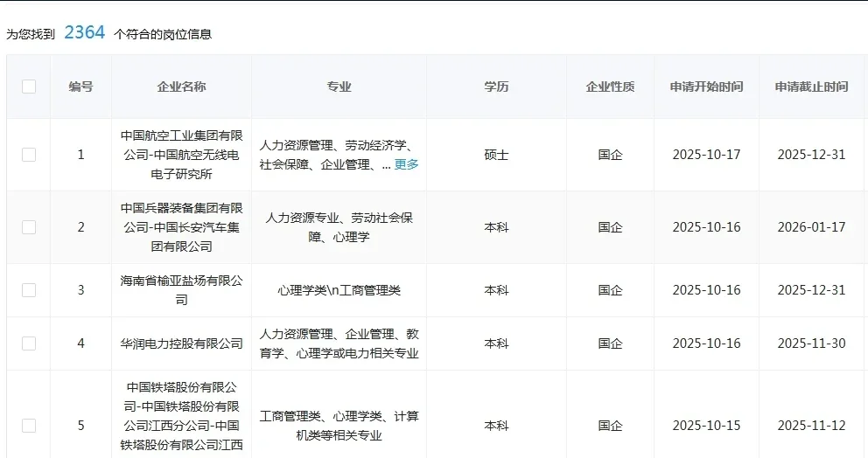Screen dimensions: 868x458
Task: Click start date 2025-10-17
Action: tap(706, 155)
